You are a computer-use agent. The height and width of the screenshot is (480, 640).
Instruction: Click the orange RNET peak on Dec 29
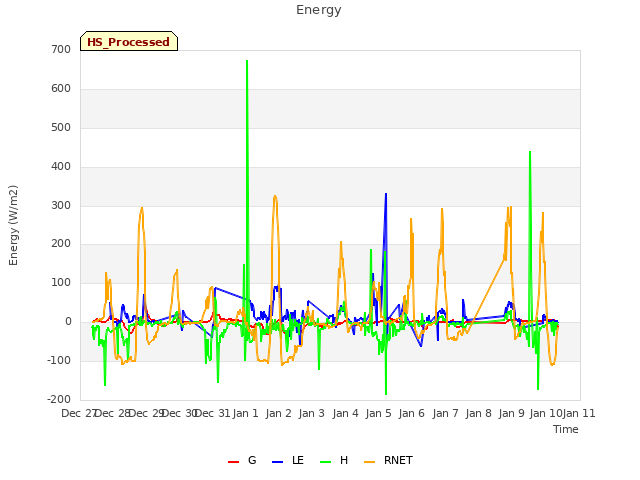click(142, 207)
